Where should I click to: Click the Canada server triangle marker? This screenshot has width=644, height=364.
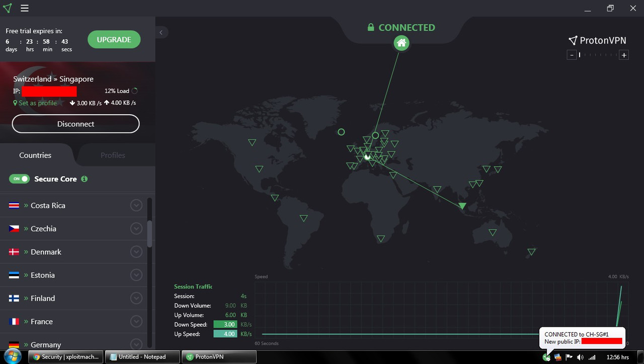252,142
